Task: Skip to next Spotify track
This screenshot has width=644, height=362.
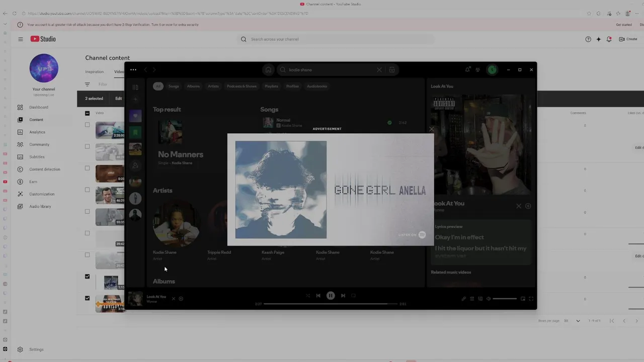Action: 343,296
